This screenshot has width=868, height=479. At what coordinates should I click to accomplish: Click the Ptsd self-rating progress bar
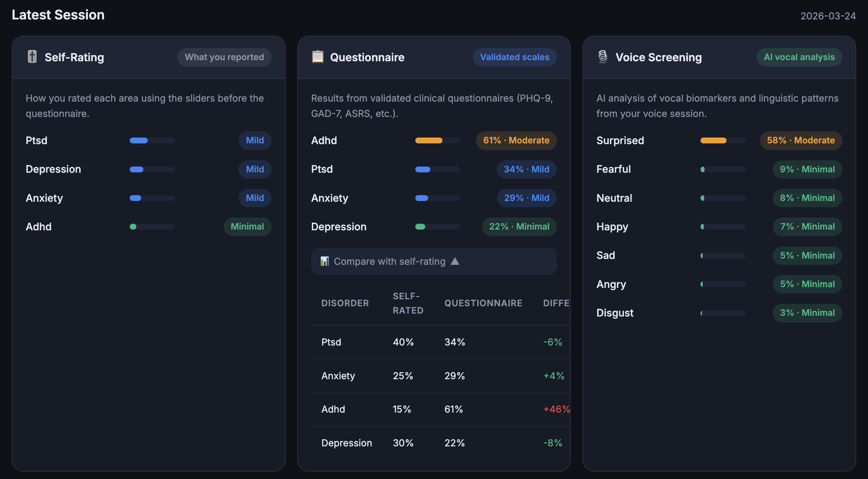click(152, 140)
